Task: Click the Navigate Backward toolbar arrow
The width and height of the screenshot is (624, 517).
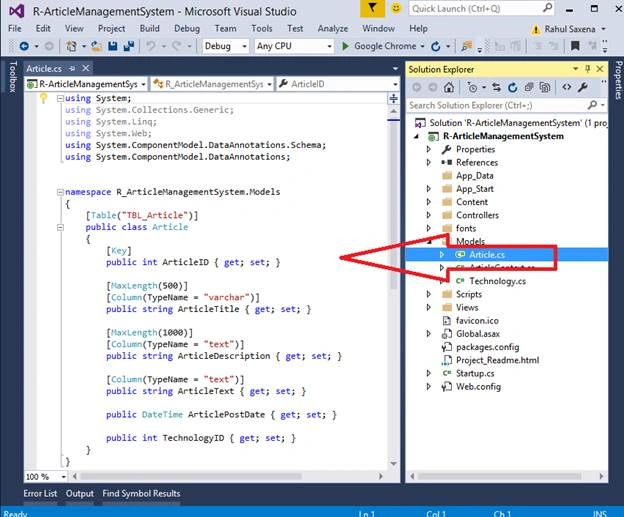Action: [x=24, y=46]
